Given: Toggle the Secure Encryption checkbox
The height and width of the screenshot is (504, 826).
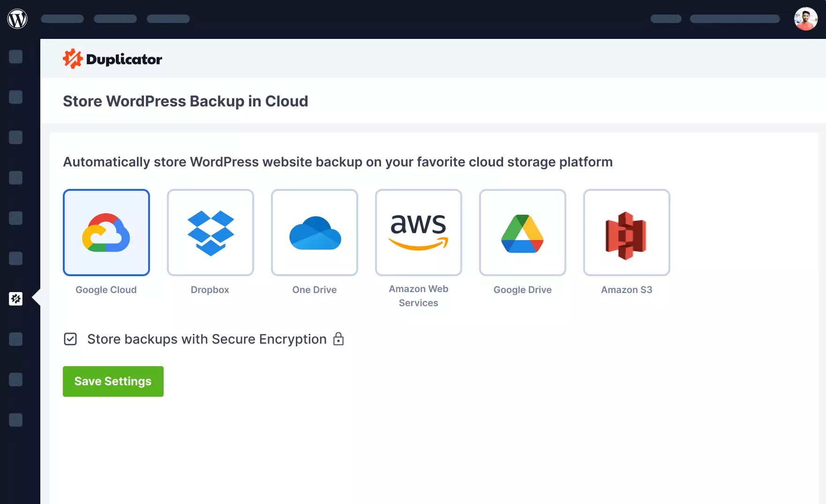Looking at the screenshot, I should [x=70, y=339].
